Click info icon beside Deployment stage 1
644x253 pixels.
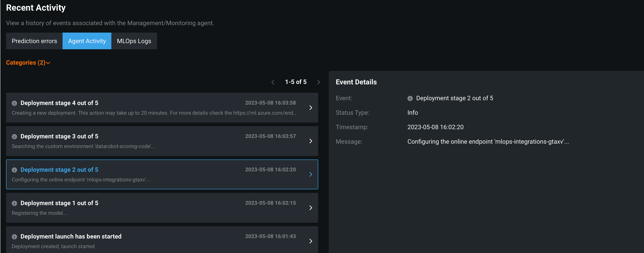14,203
